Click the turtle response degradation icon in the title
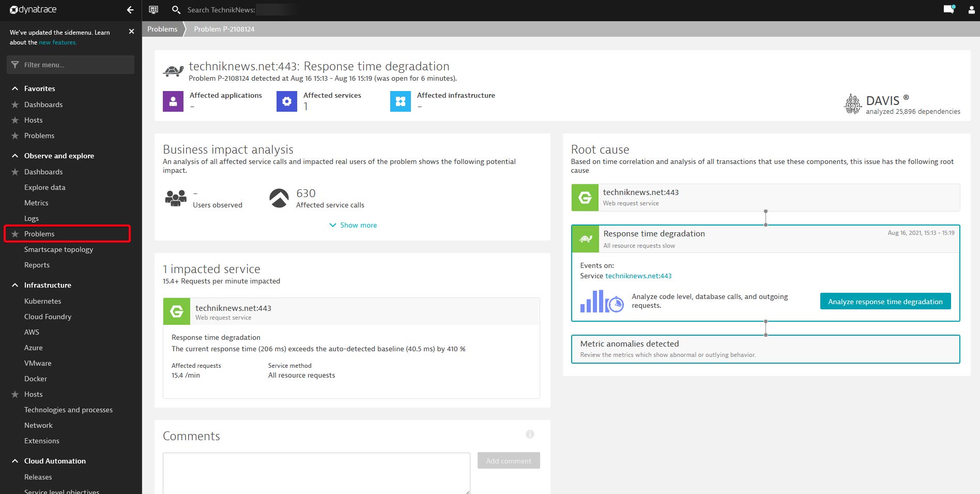The height and width of the screenshot is (494, 980). (x=173, y=71)
